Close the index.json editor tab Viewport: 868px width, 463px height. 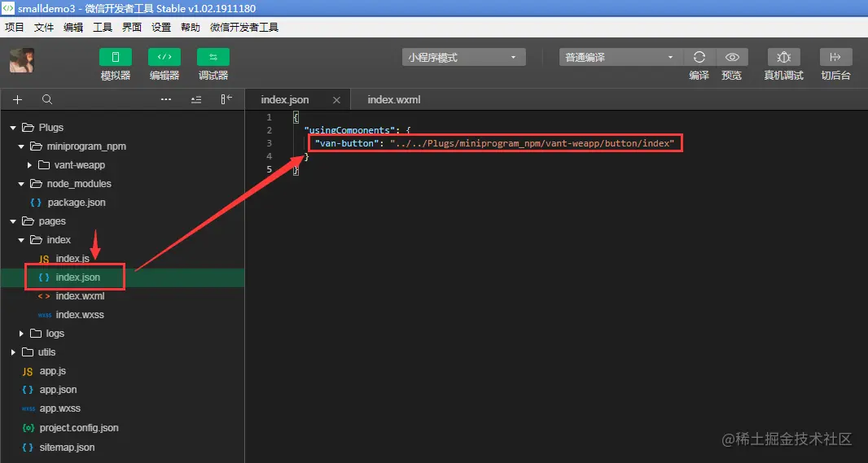tap(336, 100)
